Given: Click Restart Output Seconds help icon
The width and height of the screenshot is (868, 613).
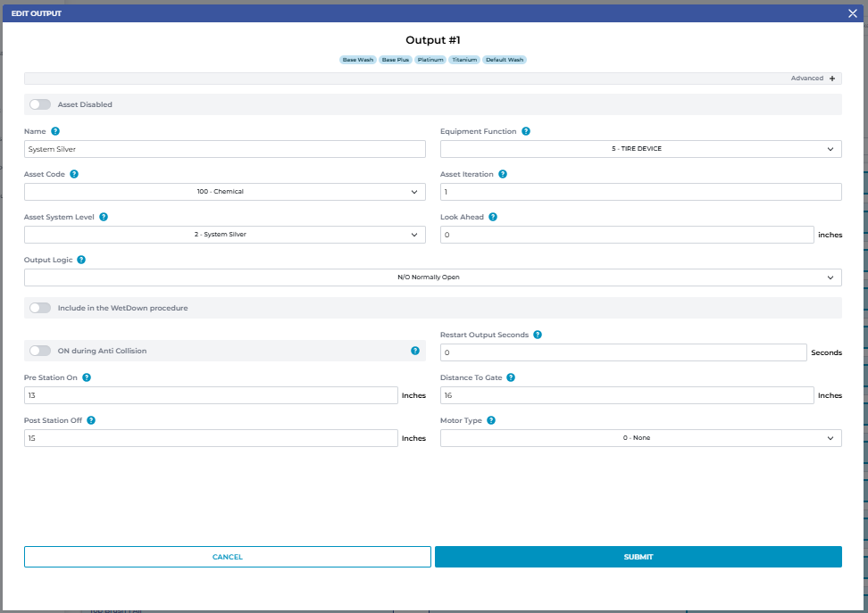Looking at the screenshot, I should (538, 335).
